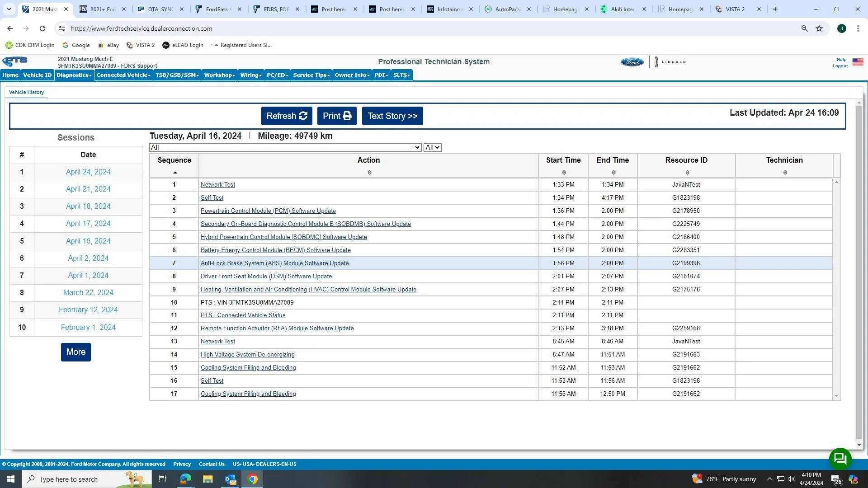Open PDI menu

pos(381,75)
